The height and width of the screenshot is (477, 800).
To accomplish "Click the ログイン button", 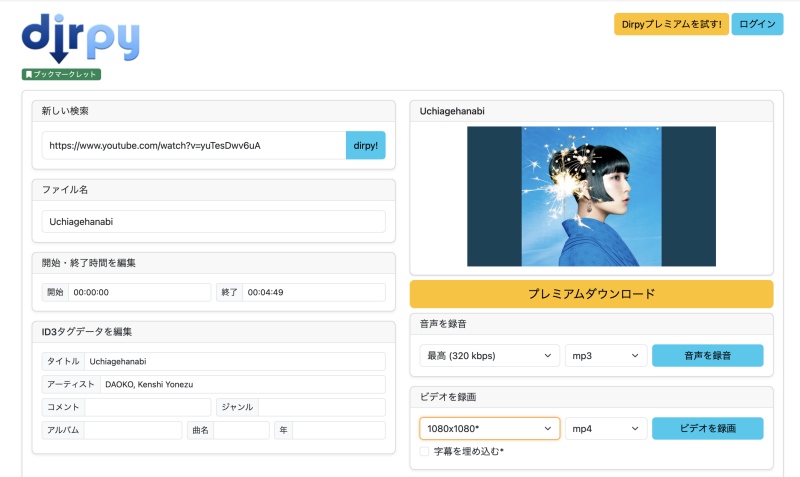I will 757,24.
